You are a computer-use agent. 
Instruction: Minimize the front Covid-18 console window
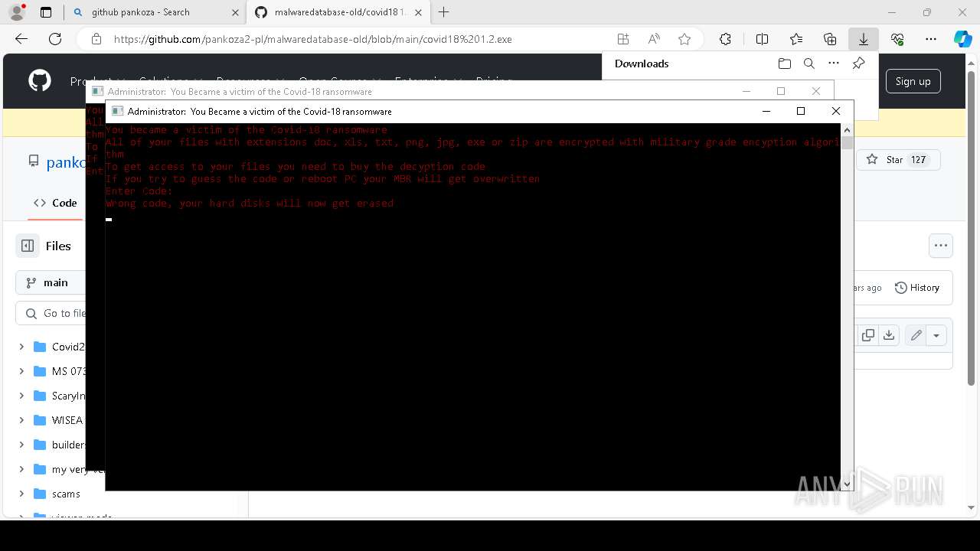tap(766, 111)
